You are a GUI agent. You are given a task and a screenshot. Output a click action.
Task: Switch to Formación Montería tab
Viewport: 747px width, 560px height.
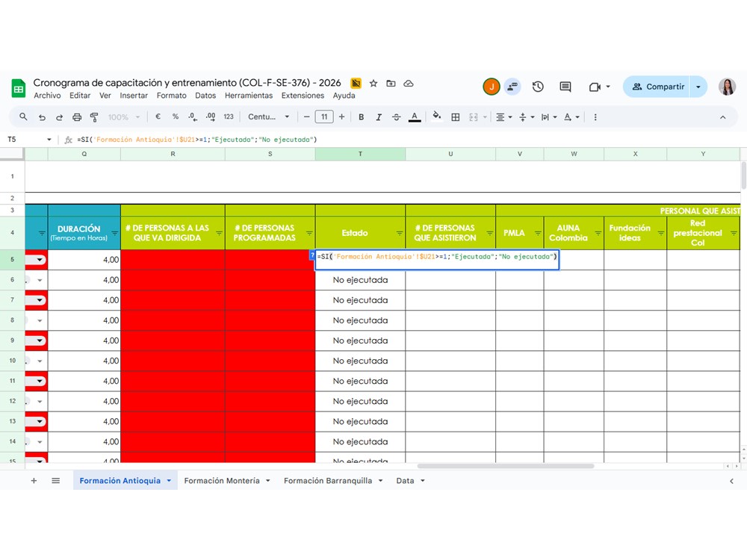[222, 480]
